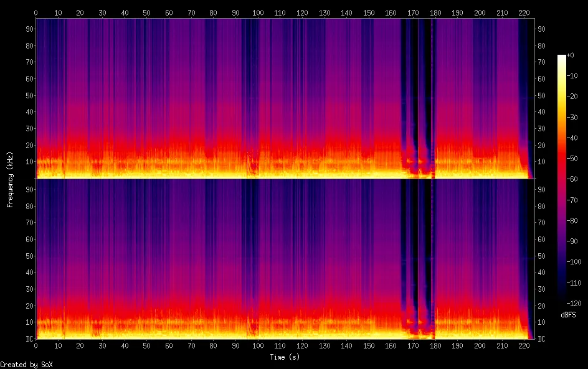Screen dimensions: 588x369
Task: Click the 10 kHz label on upper channel's right axis
Action: click(x=542, y=162)
